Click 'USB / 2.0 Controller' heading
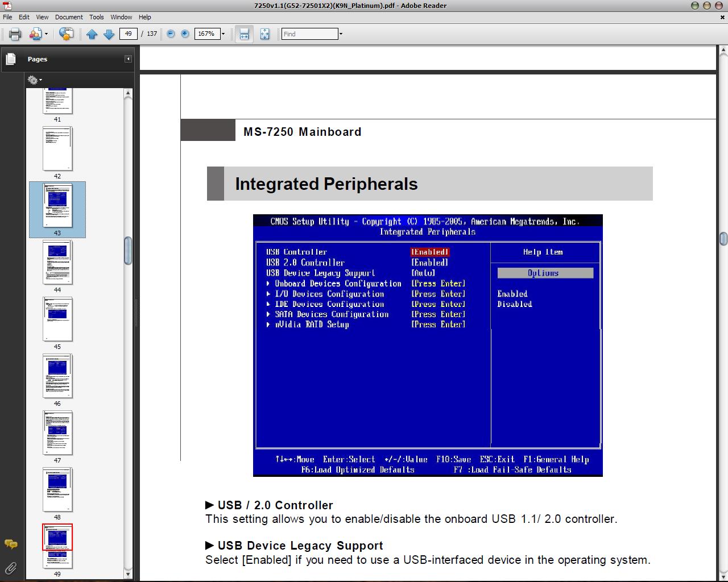This screenshot has height=582, width=728. [275, 505]
